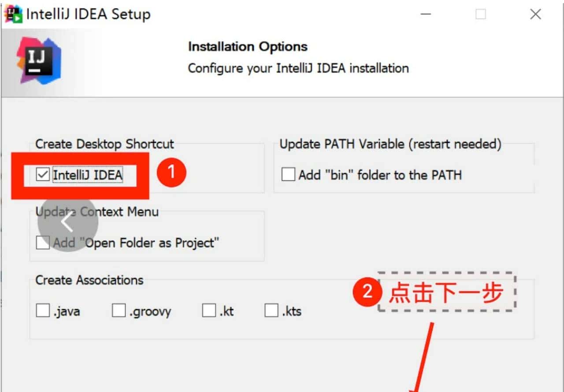
Task: Click the maximize icon in the title bar
Action: coord(480,14)
